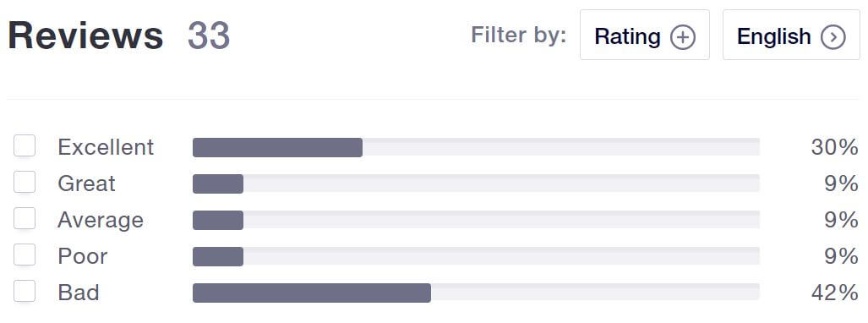Open the Rating filter dropdown
The width and height of the screenshot is (868, 323).
(644, 35)
